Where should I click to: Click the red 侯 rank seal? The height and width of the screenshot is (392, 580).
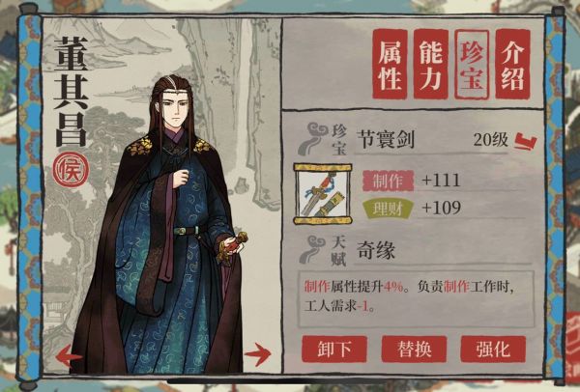pos(71,170)
